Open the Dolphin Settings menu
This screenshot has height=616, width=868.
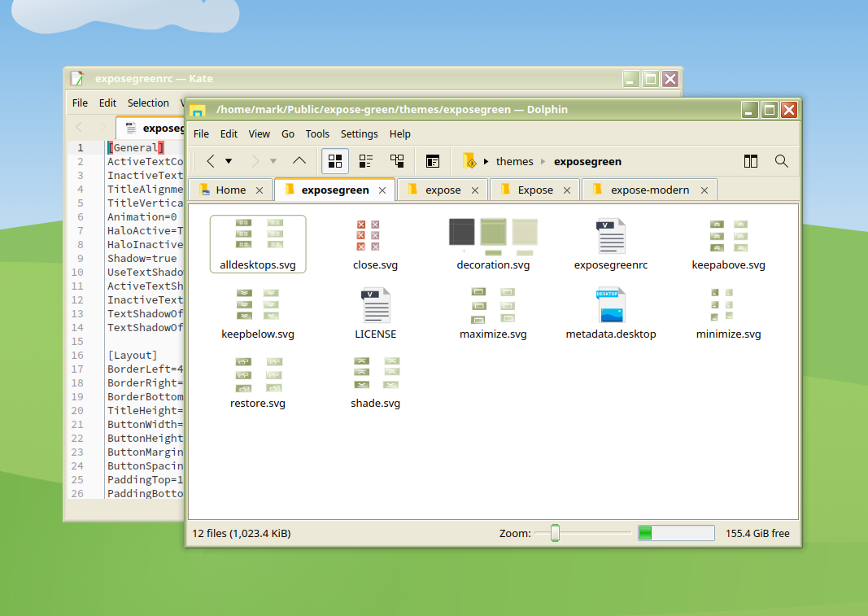360,134
